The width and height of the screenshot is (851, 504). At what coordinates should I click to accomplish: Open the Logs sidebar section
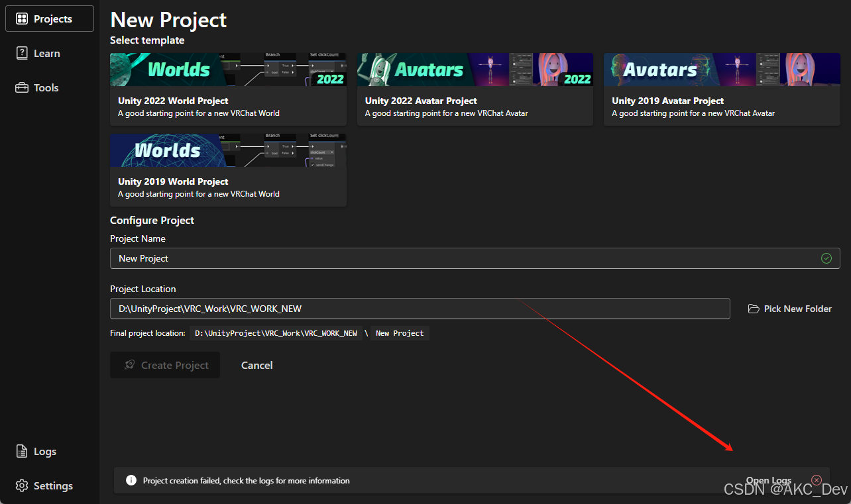point(50,451)
